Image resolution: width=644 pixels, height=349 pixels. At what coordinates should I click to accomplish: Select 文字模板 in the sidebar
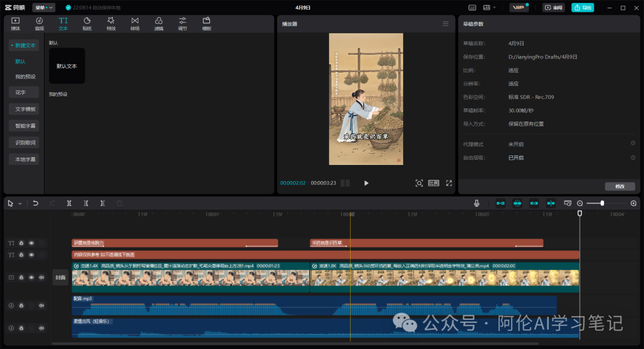pyautogui.click(x=24, y=109)
